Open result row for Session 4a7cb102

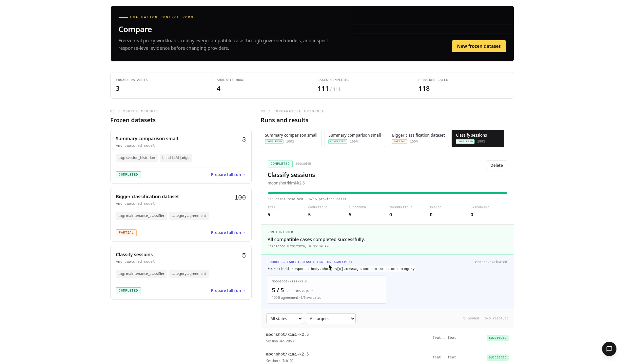pos(387,356)
